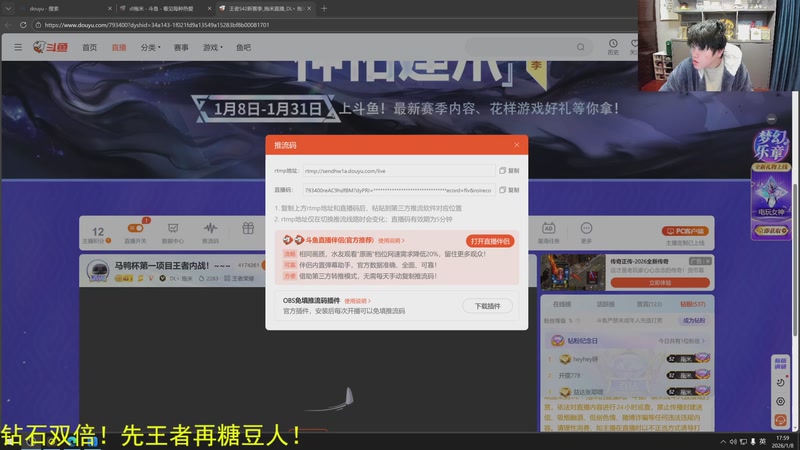Click the 传奇正传 ad game thumbnail
800x450 pixels.
573,272
